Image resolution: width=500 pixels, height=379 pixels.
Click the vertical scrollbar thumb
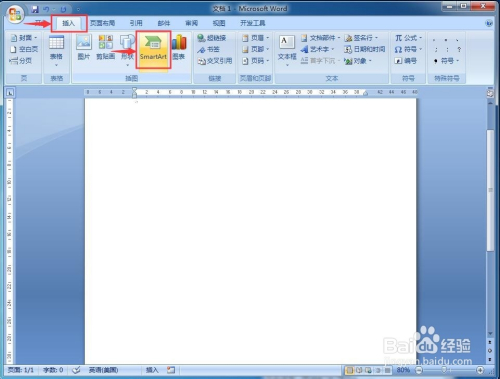pyautogui.click(x=490, y=190)
